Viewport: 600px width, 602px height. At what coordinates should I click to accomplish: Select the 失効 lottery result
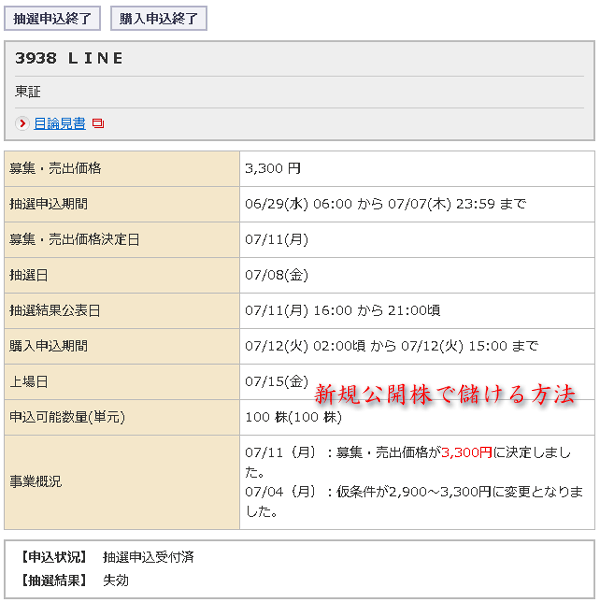[x=116, y=580]
